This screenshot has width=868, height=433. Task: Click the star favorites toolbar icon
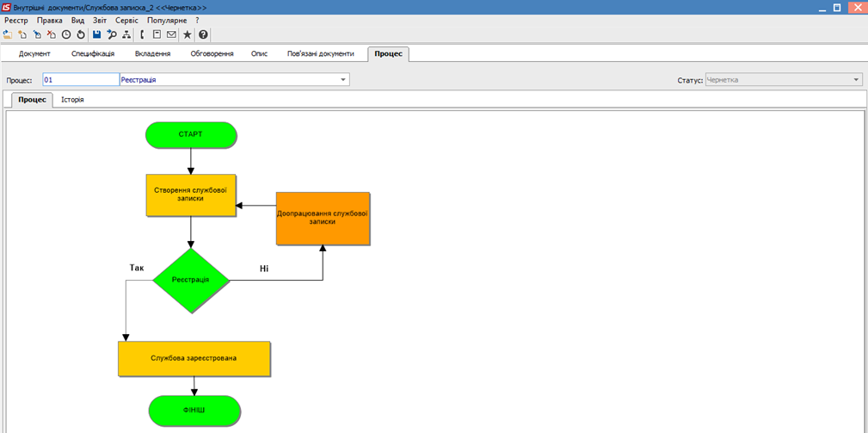click(x=188, y=34)
